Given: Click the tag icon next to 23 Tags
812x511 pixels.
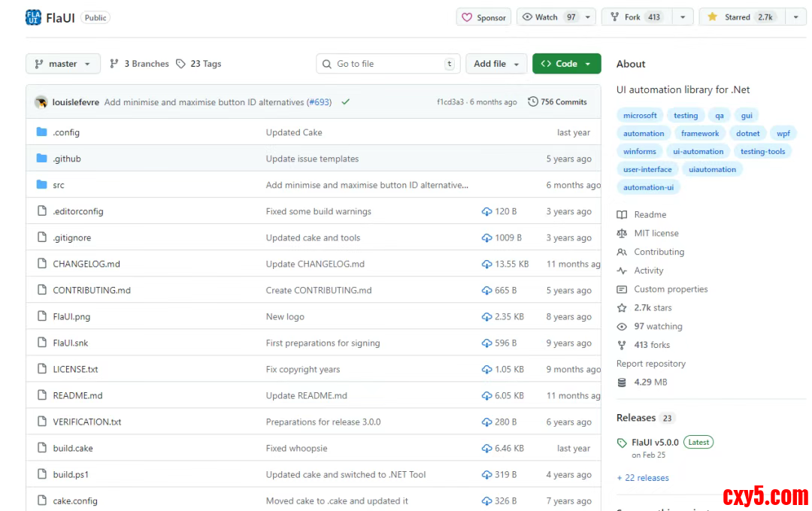Looking at the screenshot, I should (181, 64).
